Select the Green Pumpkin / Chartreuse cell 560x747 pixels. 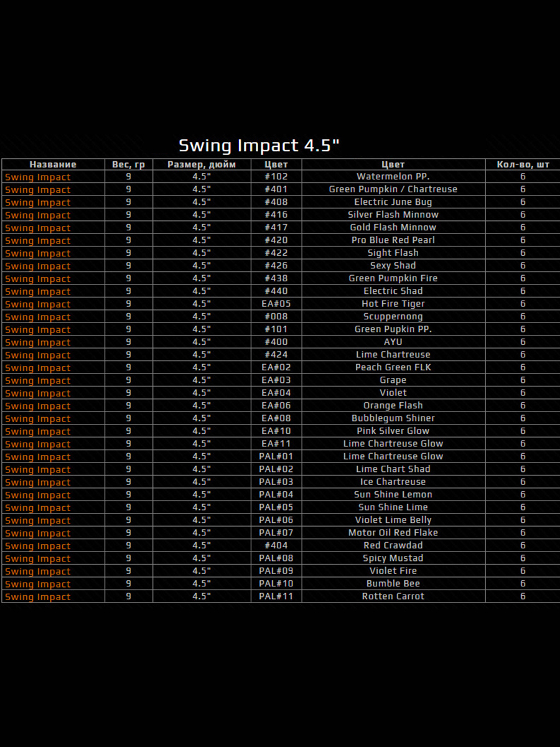(x=393, y=189)
